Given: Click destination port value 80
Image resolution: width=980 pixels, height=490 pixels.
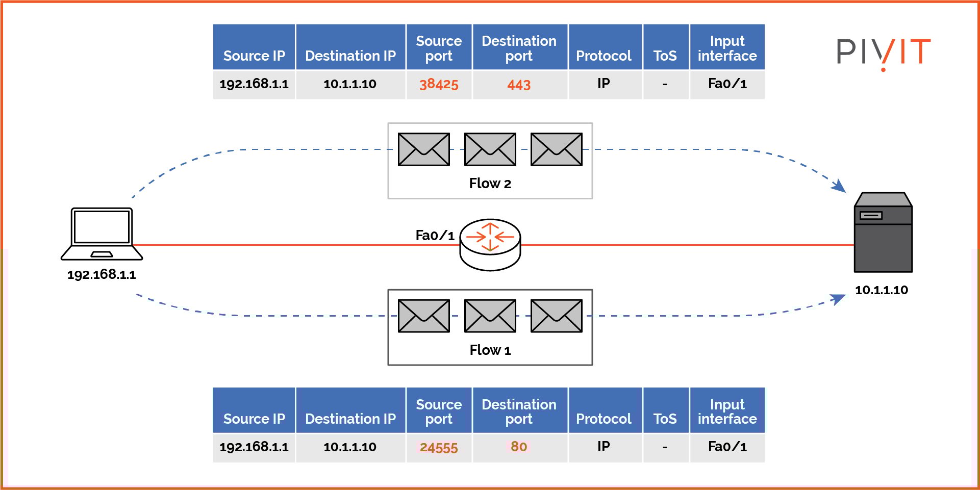Looking at the screenshot, I should coord(519,447).
